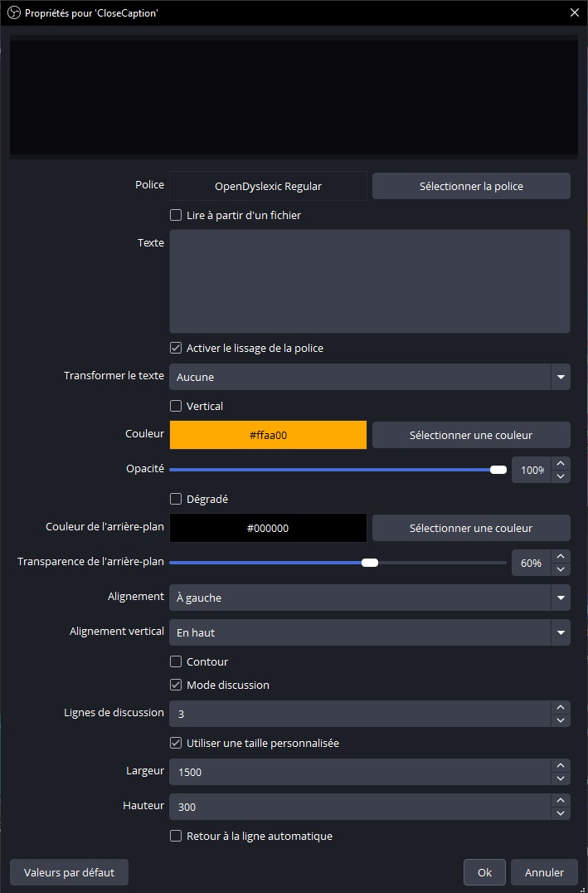Enable the Contour option
Screen dimensions: 588x893
coord(175,661)
